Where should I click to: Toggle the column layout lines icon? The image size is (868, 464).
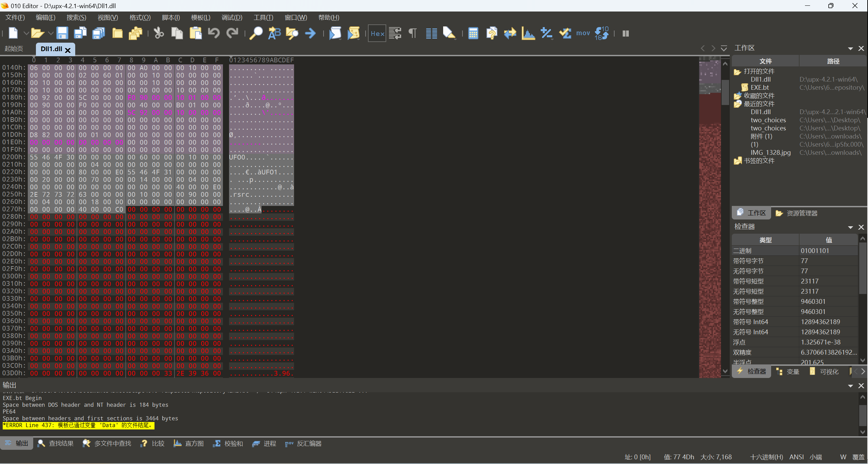(431, 33)
